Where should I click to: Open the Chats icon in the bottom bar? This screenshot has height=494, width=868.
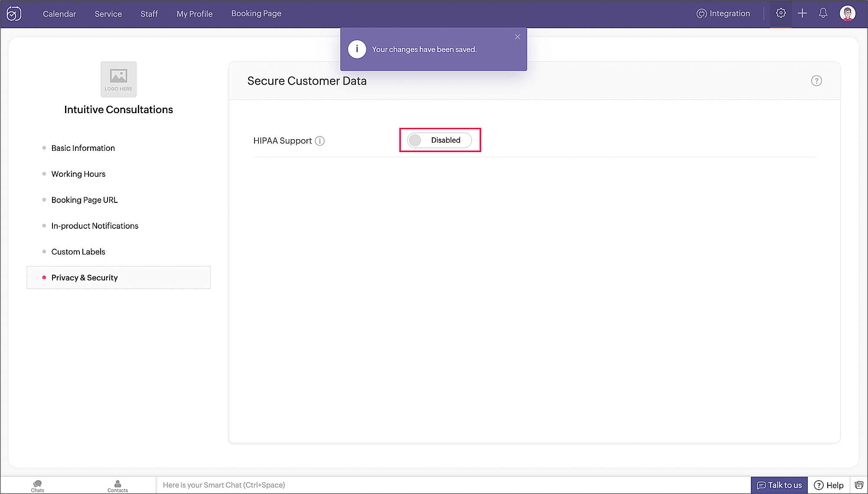point(37,485)
